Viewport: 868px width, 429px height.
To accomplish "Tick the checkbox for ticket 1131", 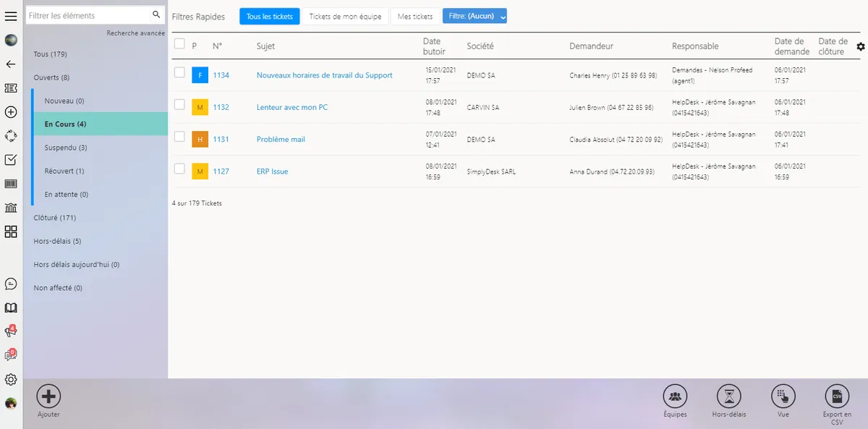I will pos(179,137).
